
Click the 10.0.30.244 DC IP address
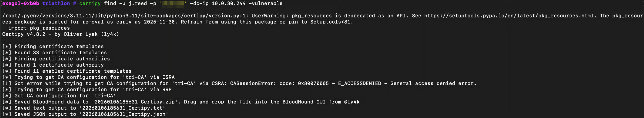(x=228, y=3)
